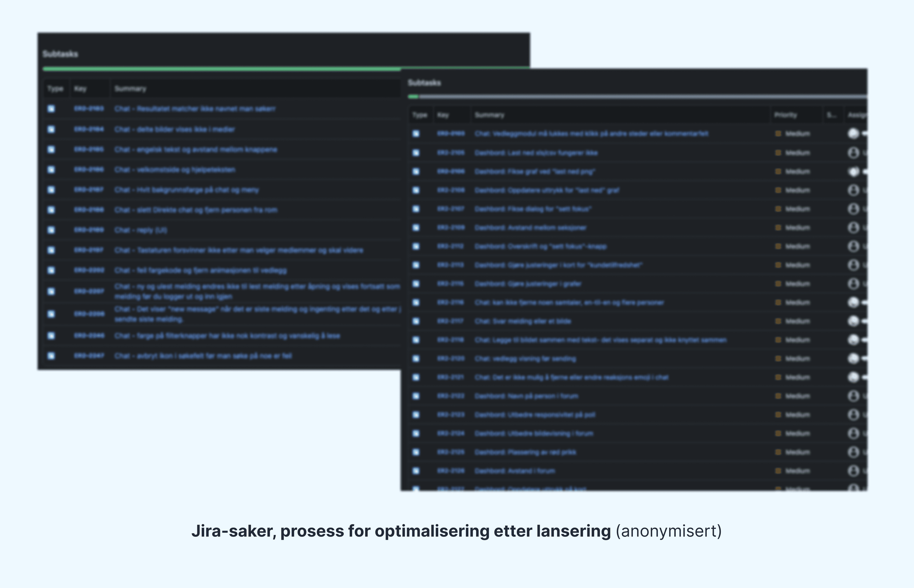Click type icon of 'Chat - avbryt ikon i søkefelt' subtask

(51, 356)
